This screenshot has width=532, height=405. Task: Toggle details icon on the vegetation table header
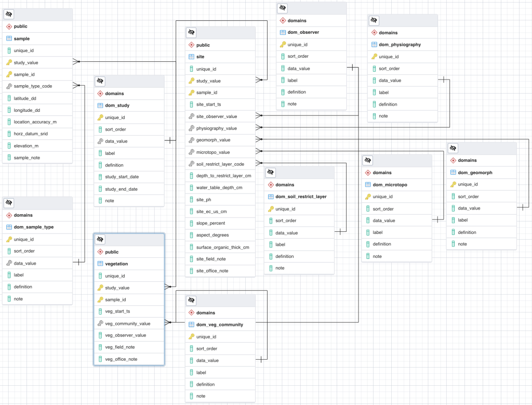click(100, 239)
